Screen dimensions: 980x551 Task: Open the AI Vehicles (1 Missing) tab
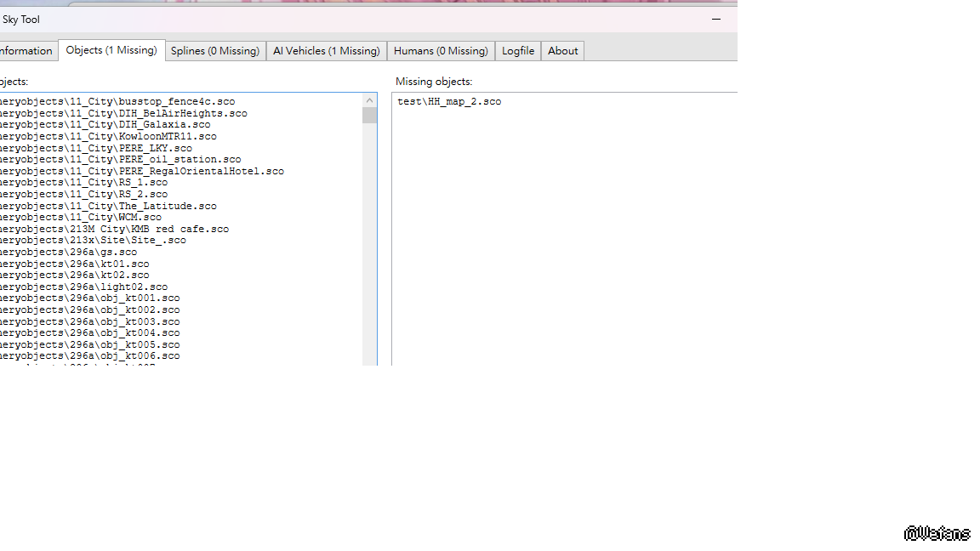coord(326,51)
